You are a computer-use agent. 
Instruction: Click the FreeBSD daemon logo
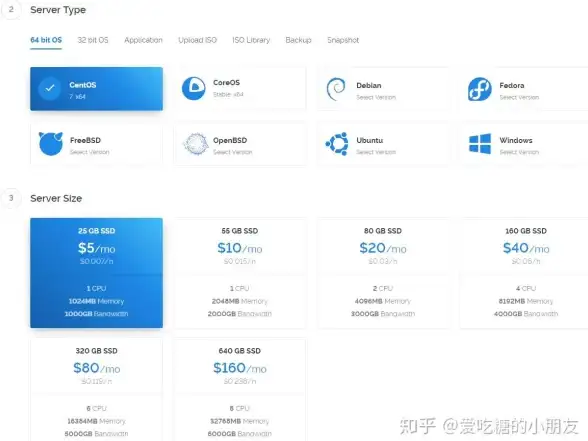coord(51,144)
